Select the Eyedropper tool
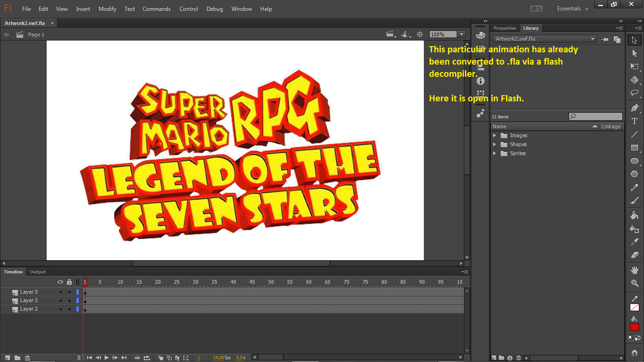The image size is (644, 362). (x=635, y=242)
